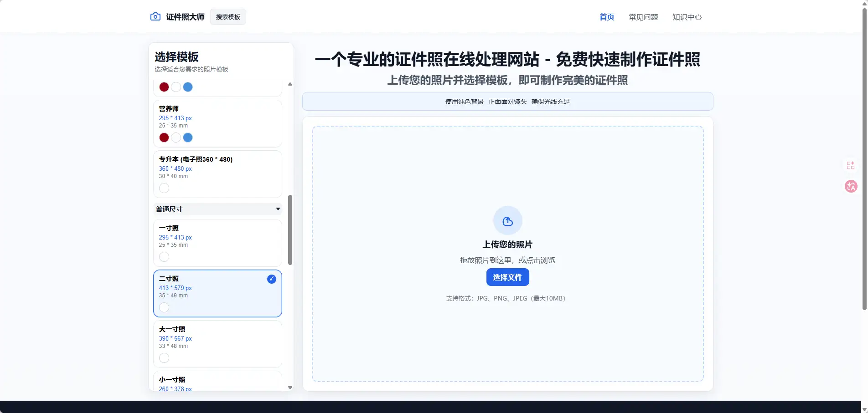
Task: Select the 一寸照 template card
Action: (217, 243)
